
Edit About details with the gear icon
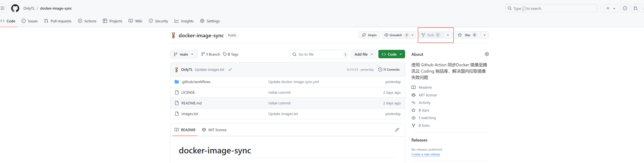[x=487, y=54]
